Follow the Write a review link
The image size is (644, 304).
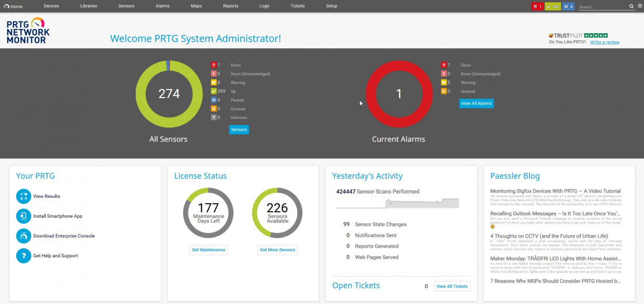(x=604, y=42)
